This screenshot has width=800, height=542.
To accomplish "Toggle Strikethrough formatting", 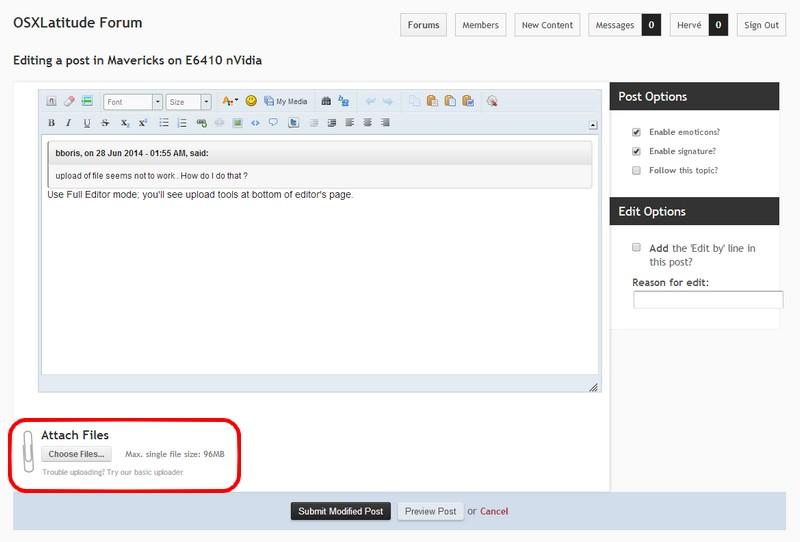I will coord(105,122).
